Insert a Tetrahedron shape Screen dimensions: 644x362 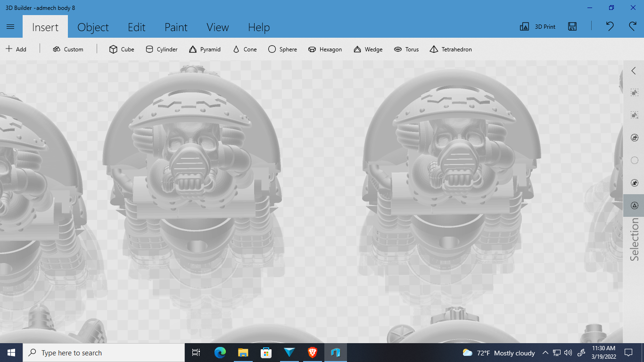click(x=450, y=49)
